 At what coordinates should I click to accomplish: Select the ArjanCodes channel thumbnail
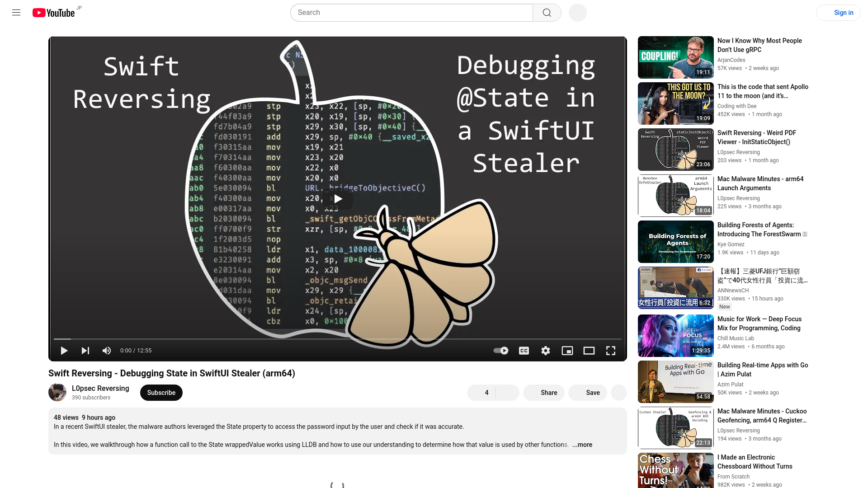pos(675,56)
